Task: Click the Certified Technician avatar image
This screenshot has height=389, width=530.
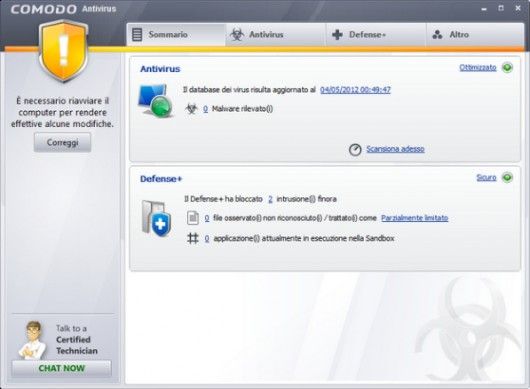Action: tap(33, 340)
